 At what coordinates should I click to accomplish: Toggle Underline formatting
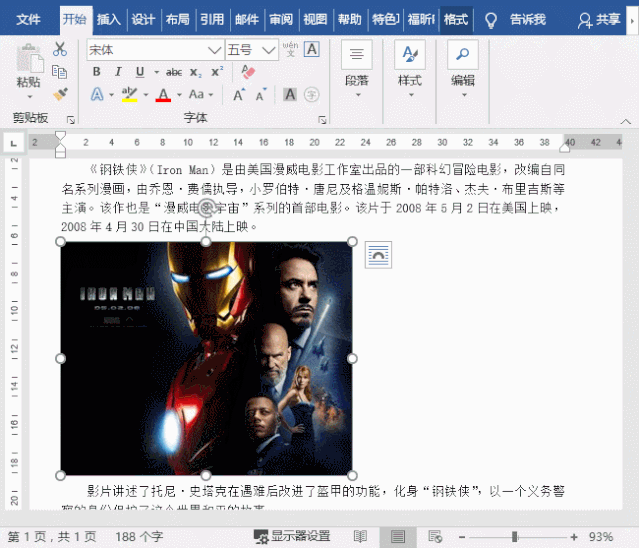coord(140,72)
